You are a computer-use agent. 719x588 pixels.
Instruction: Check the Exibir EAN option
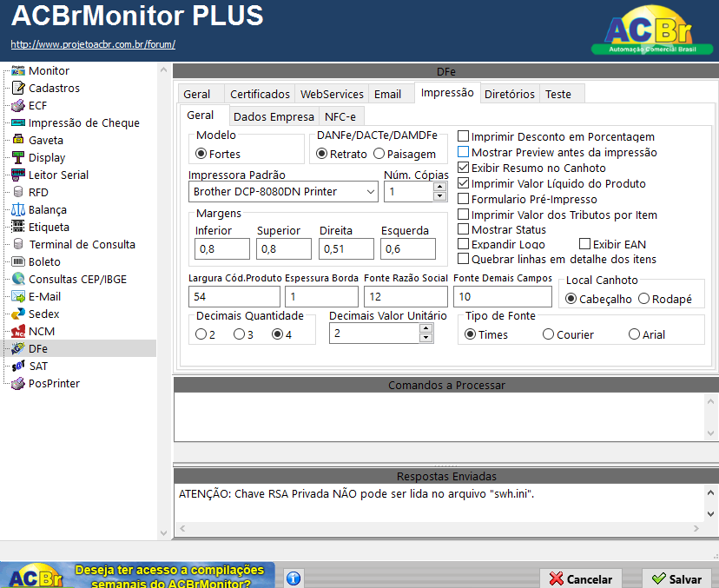point(584,243)
